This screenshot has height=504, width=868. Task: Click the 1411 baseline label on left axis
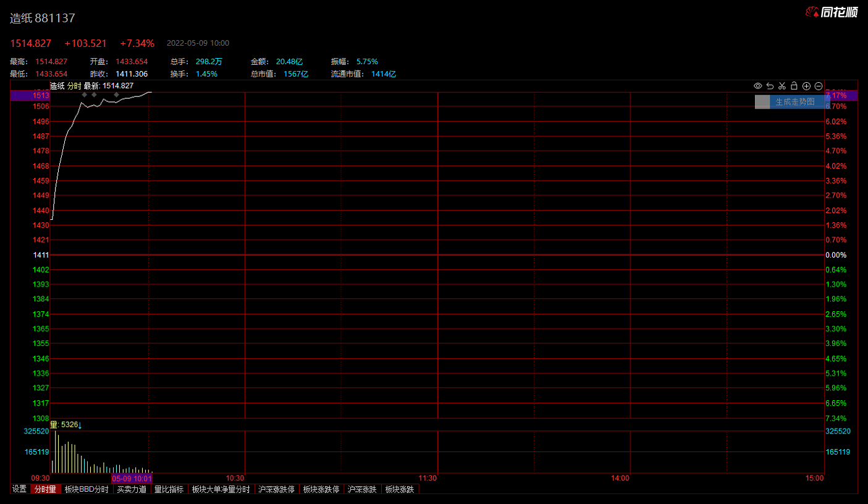[41, 255]
